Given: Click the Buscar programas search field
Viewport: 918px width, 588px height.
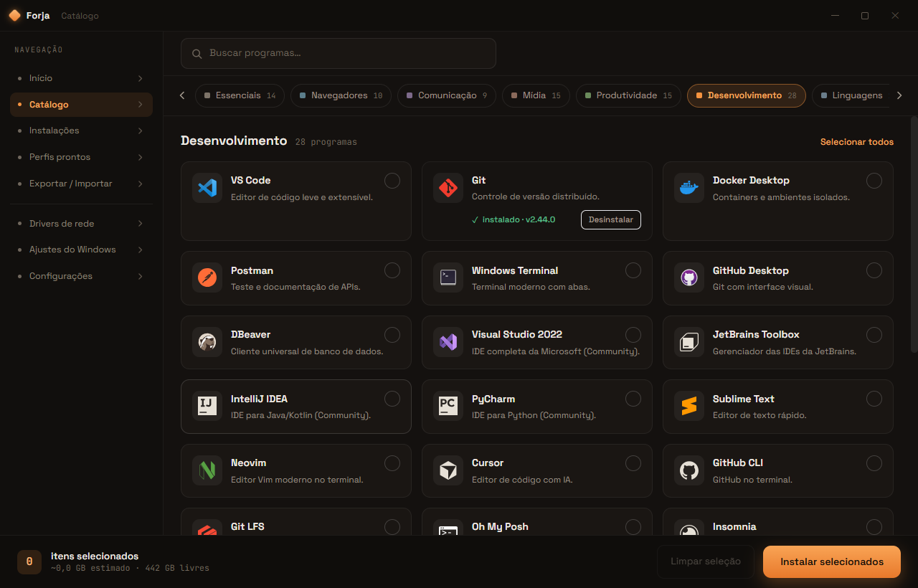Looking at the screenshot, I should (x=339, y=54).
